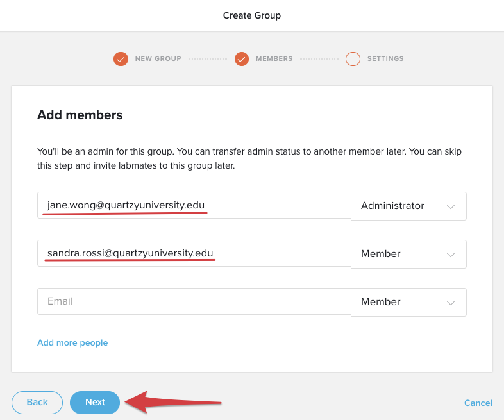
Task: Select the NEW GROUP step label
Action: click(158, 59)
